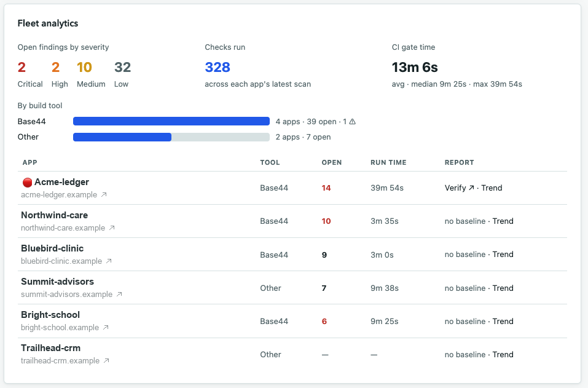Viewport: 588px width, 388px height.
Task: Click Tool cell 'Base44' in Bright-school row
Action: [x=274, y=321]
